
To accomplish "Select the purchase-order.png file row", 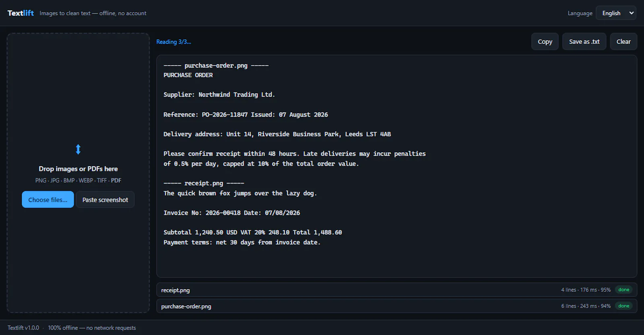I will (396, 306).
